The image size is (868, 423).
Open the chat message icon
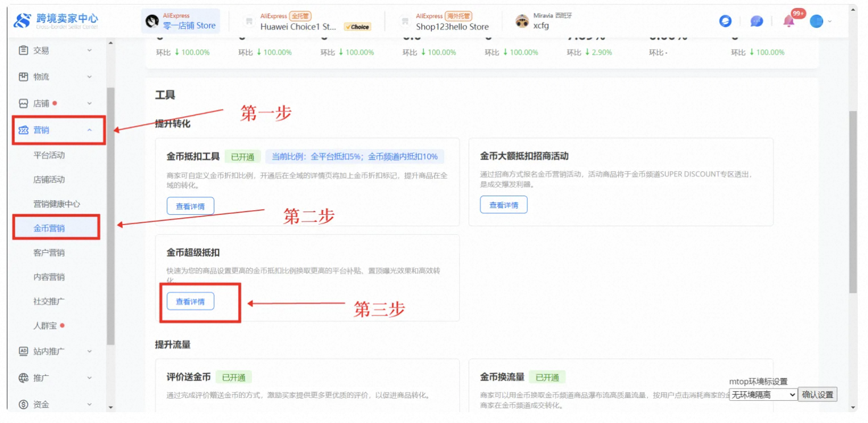click(x=756, y=22)
